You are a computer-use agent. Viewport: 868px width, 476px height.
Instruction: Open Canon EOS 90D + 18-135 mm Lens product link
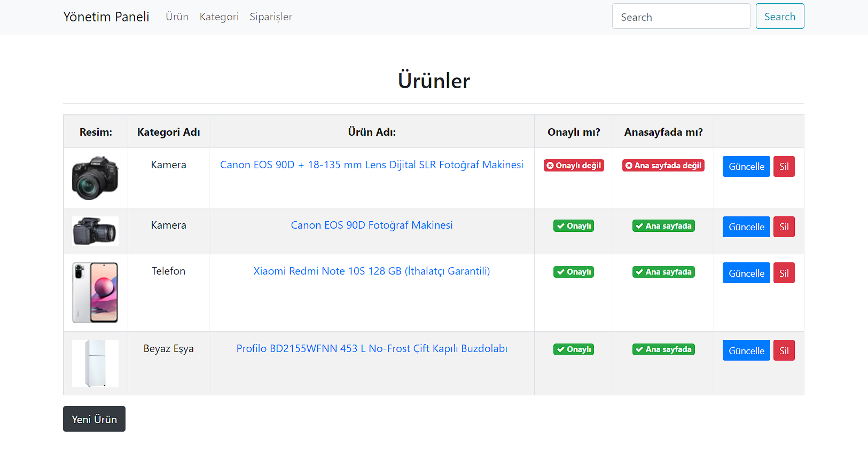[372, 165]
